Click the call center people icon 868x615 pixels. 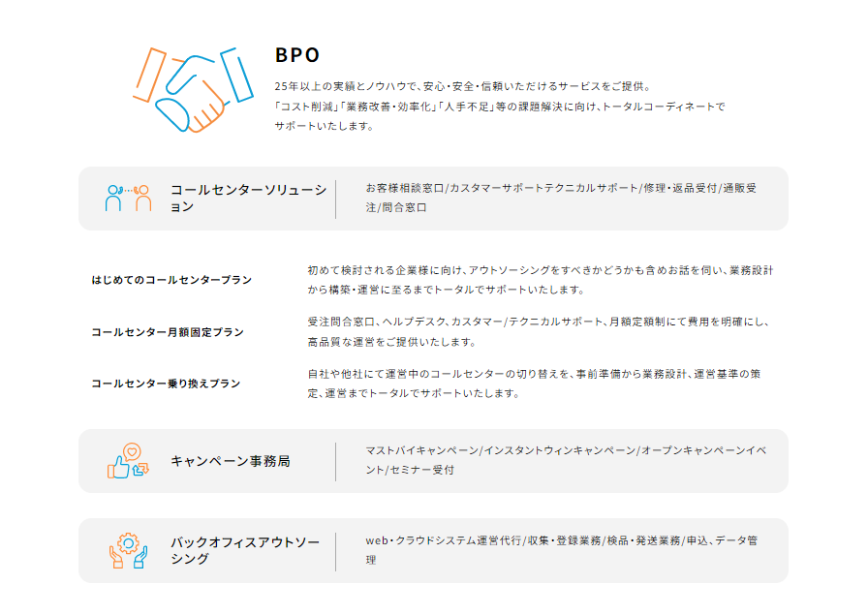tap(129, 198)
